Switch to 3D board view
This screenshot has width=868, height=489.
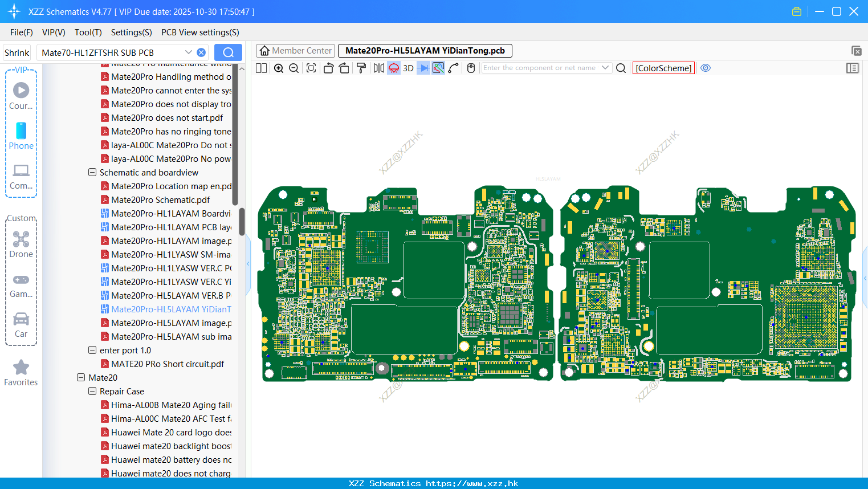coord(408,68)
